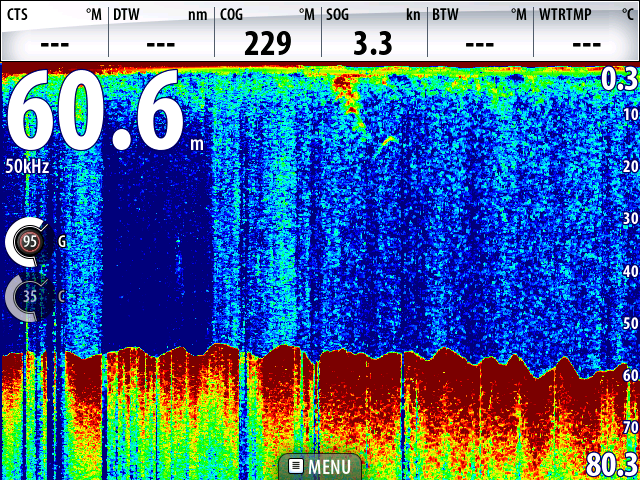Tap the 50kHz frequency label
The width and height of the screenshot is (640, 480).
[28, 165]
